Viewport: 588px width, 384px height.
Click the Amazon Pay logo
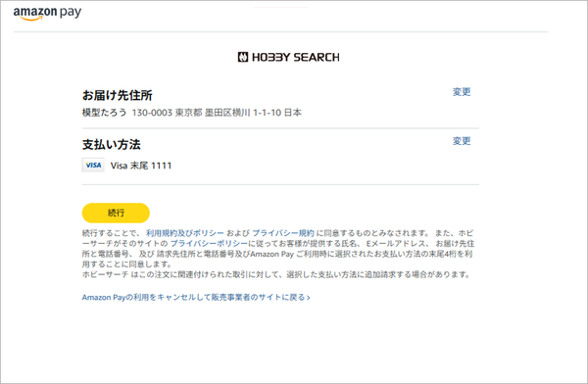point(47,13)
